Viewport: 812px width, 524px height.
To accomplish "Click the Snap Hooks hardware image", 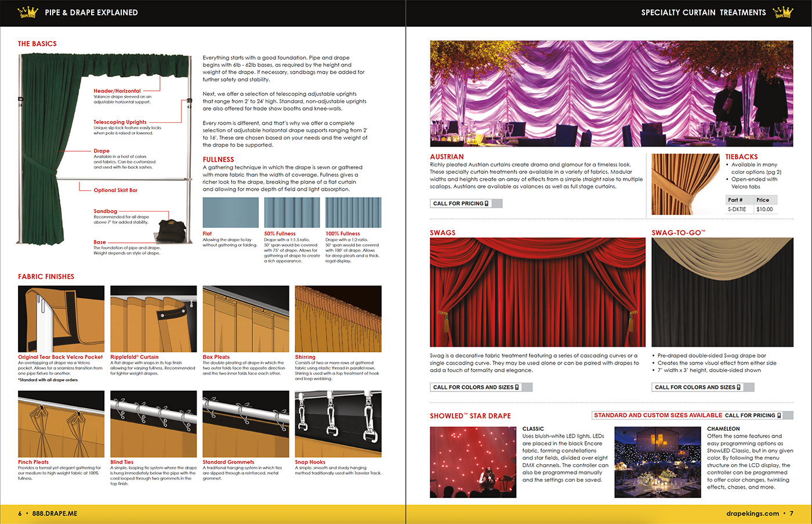I will pos(338,424).
